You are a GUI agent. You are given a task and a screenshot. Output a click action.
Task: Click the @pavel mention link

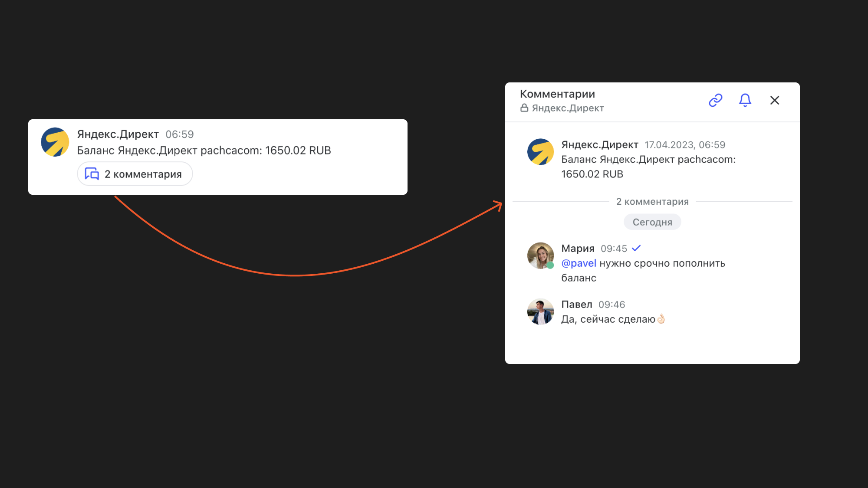pos(579,263)
